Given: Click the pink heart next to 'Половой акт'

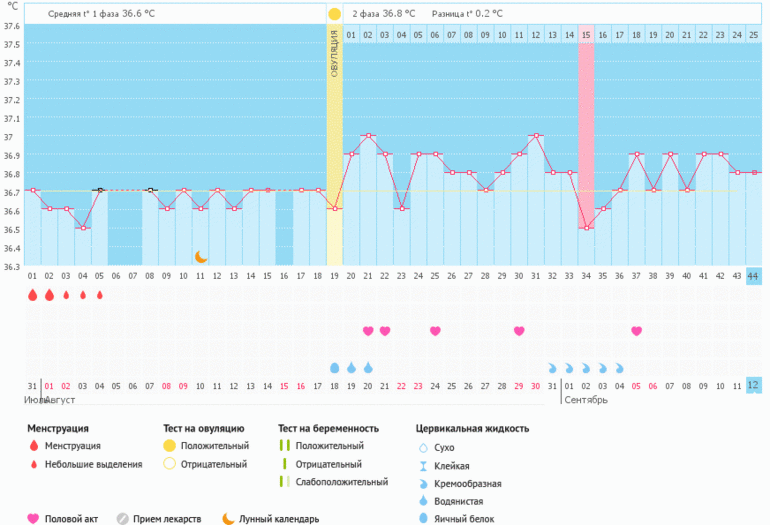Looking at the screenshot, I should point(33,518).
